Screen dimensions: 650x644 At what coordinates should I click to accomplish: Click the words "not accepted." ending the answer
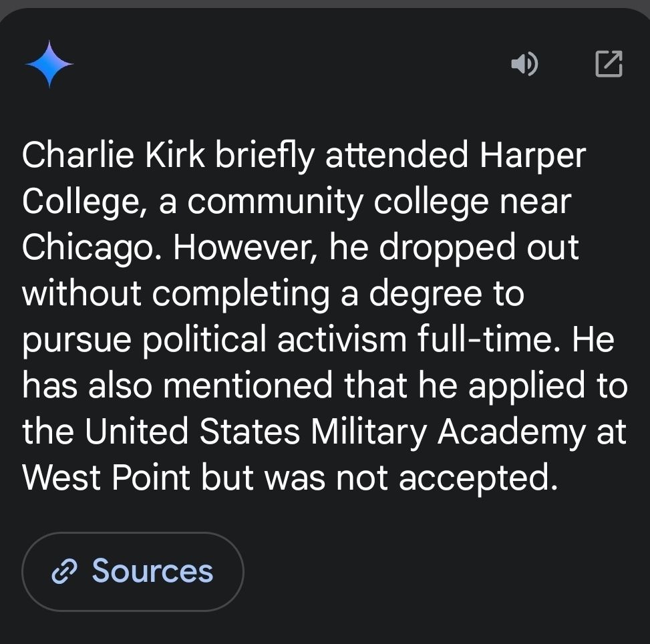(x=448, y=478)
